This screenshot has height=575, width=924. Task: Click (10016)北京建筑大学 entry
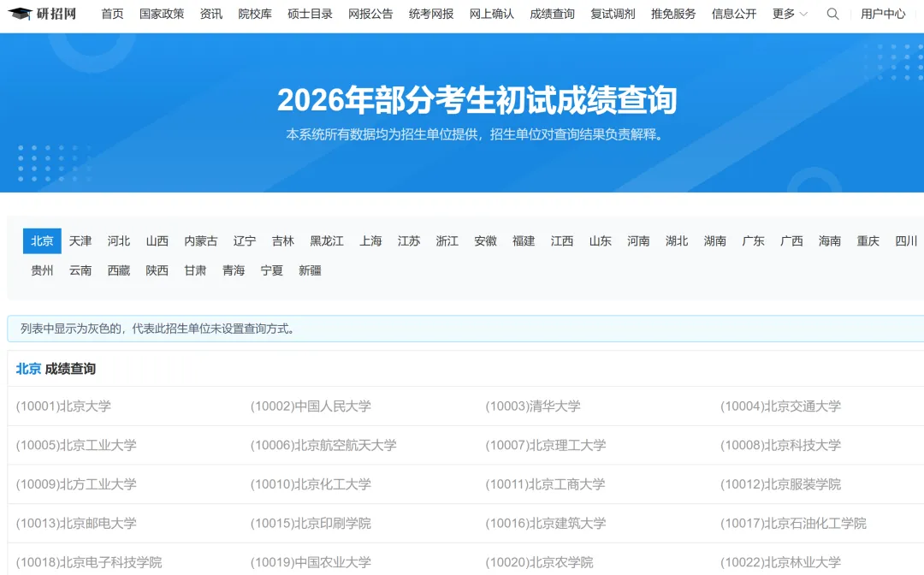tap(546, 523)
